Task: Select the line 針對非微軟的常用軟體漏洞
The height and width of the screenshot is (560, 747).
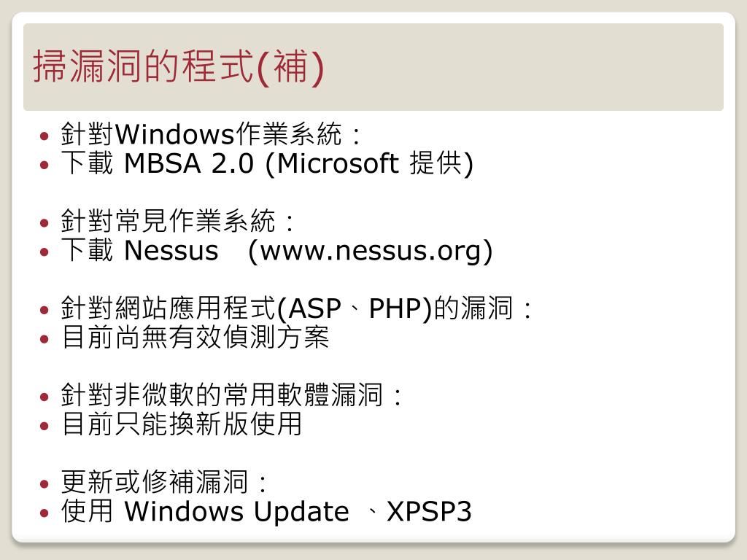Action: (x=231, y=394)
